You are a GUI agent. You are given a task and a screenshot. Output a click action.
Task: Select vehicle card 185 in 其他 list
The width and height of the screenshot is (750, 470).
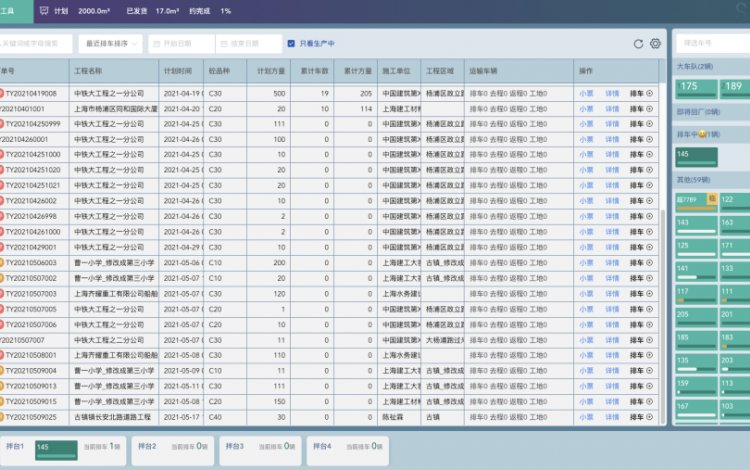696,341
